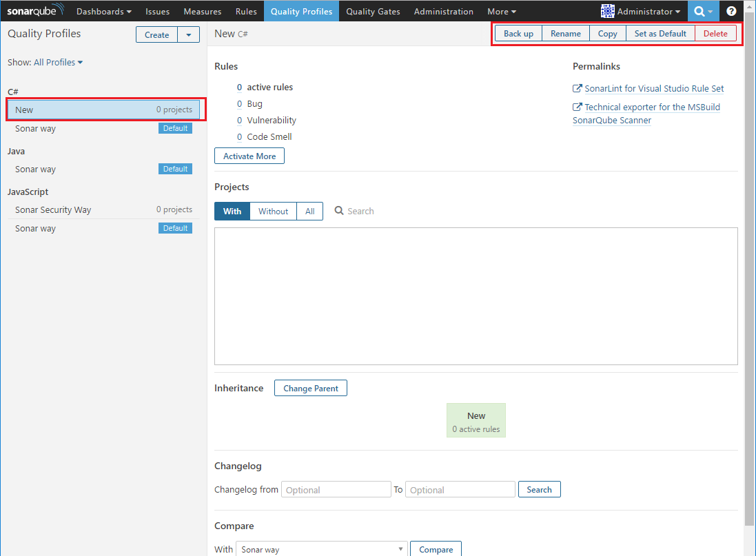Show All projects in Projects section
The height and width of the screenshot is (556, 756).
[x=310, y=212]
